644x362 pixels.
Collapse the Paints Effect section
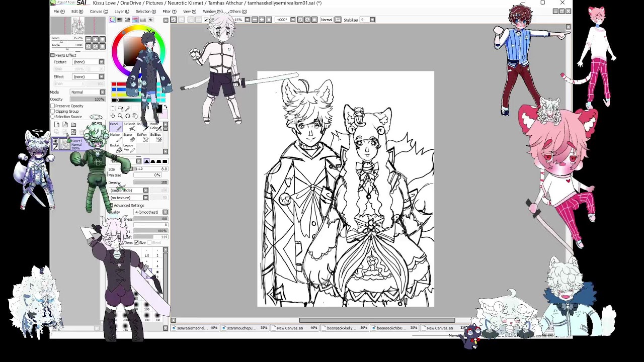52,55
